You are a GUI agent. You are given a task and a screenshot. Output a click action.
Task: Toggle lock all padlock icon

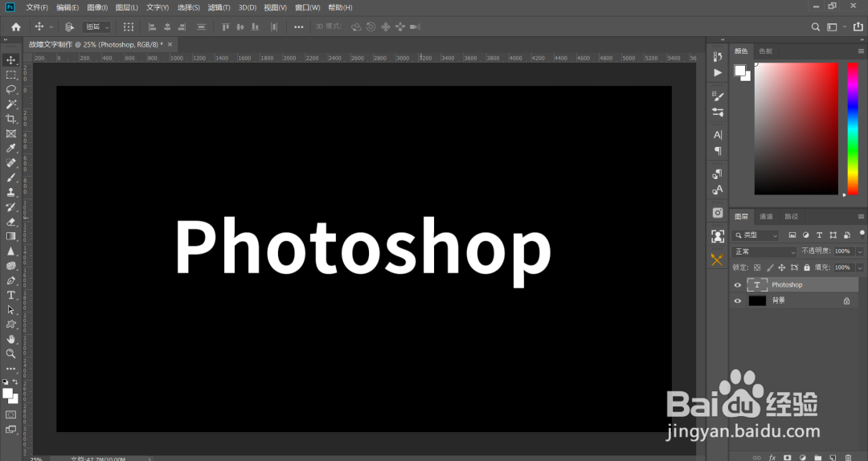click(x=807, y=268)
